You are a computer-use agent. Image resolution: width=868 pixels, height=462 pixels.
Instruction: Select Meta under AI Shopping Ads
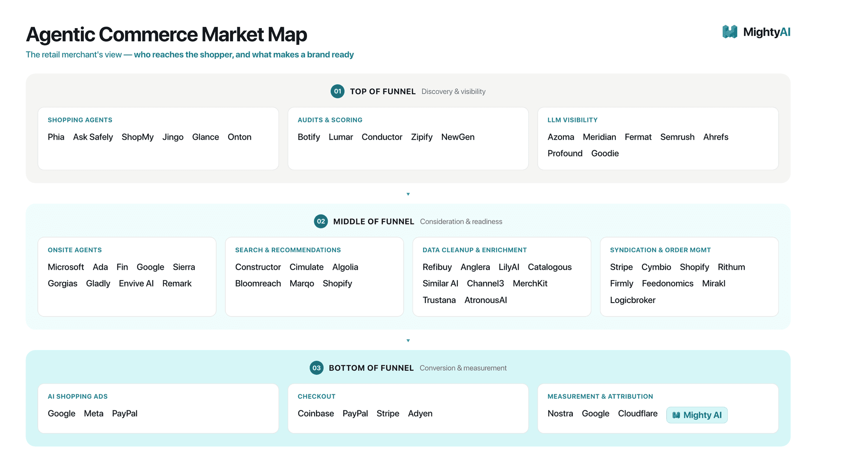(94, 413)
